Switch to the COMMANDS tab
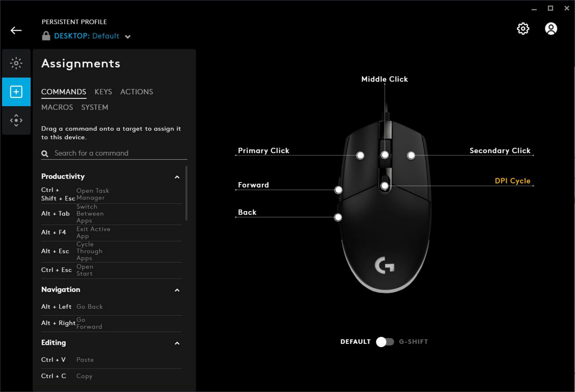The height and width of the screenshot is (392, 575). click(64, 92)
